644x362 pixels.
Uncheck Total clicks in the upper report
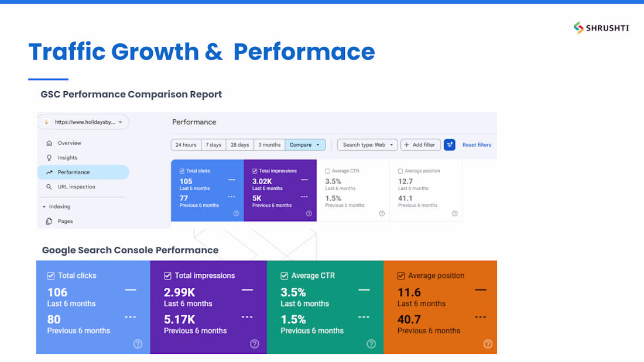point(182,171)
